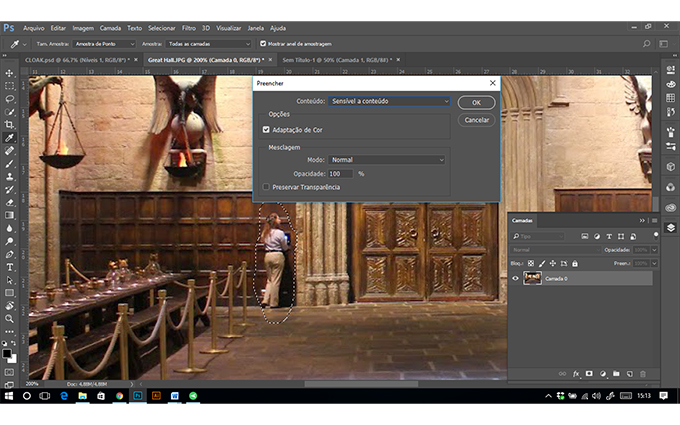Select the Rectangle shape tool

(x=9, y=293)
